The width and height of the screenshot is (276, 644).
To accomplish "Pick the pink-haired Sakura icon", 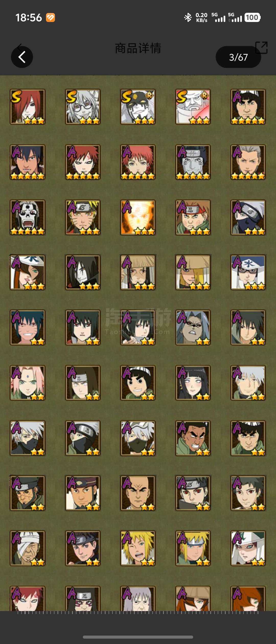I will [28, 383].
